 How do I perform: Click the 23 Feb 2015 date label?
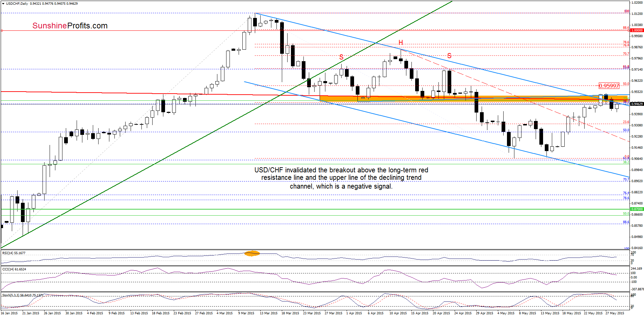(182, 313)
